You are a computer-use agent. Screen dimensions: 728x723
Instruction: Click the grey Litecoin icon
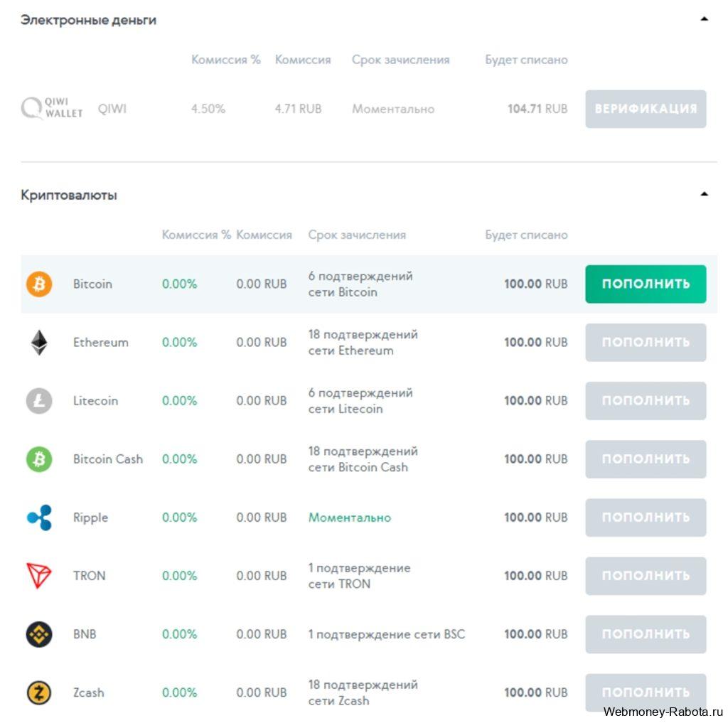click(x=39, y=401)
